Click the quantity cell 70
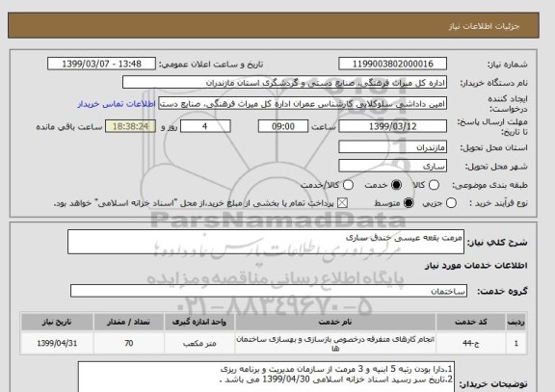 pos(128,343)
